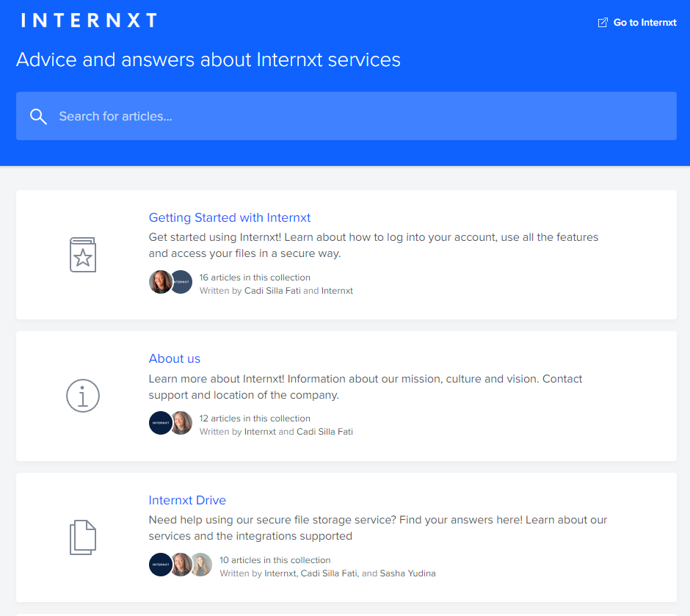Click the Internxt avatar in Getting Started collection
This screenshot has width=690, height=616.
click(x=181, y=282)
